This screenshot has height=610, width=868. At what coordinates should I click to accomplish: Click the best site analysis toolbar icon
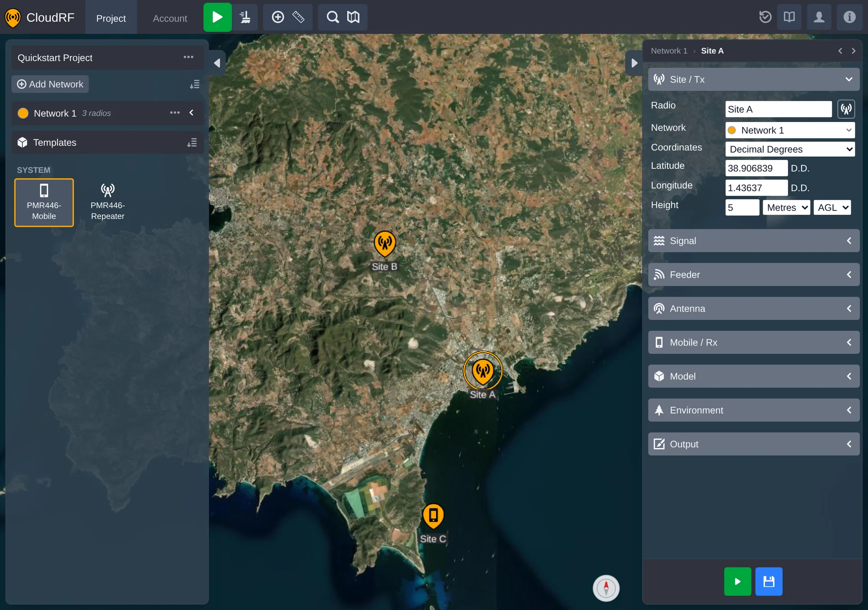245,17
